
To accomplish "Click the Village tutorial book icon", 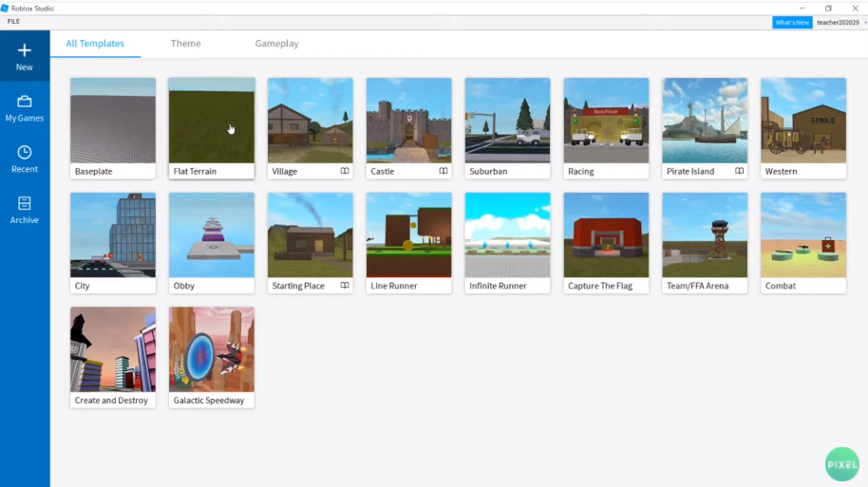I will [345, 171].
